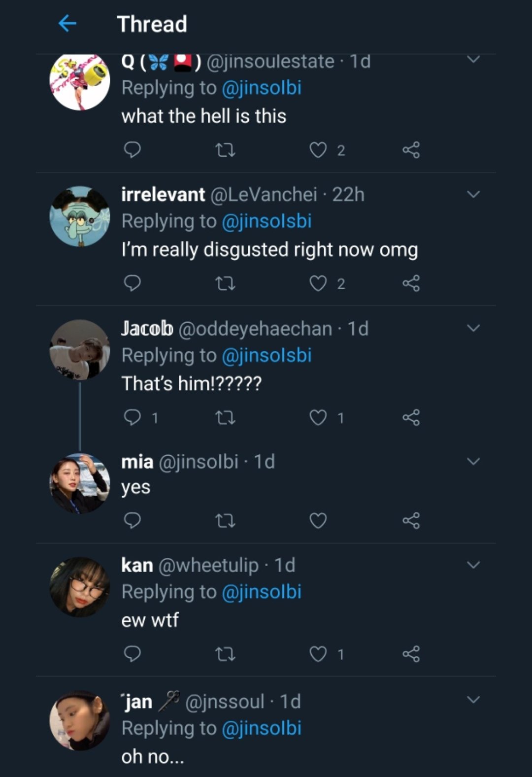532x777 pixels.
Task: Reply to Jacob's 'That's him' tweet
Action: click(132, 417)
